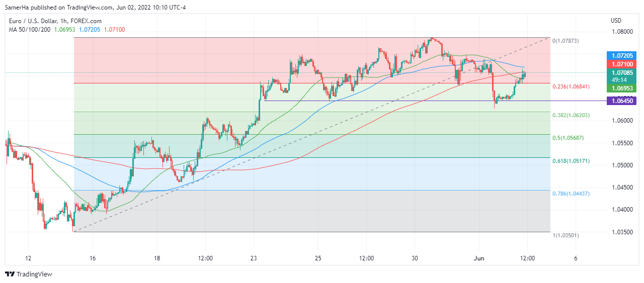Click the 0(1.07873) Fibonacci top label
The height and width of the screenshot is (283, 644).
[x=566, y=41]
